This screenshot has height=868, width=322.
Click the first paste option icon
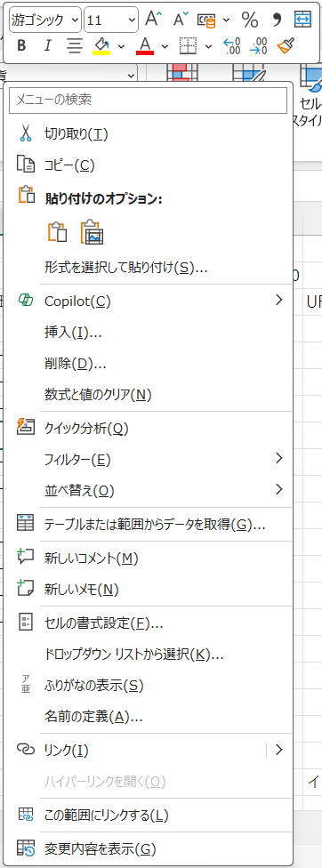pos(58,232)
